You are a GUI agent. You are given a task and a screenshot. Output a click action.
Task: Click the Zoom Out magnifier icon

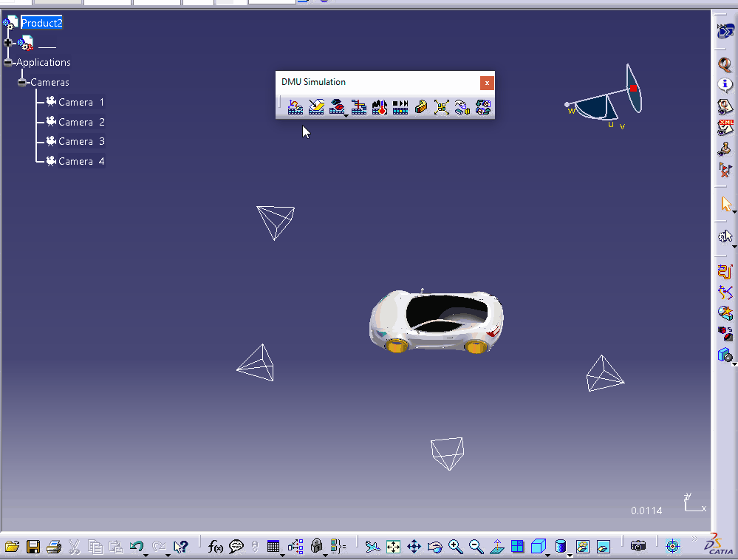[476, 547]
